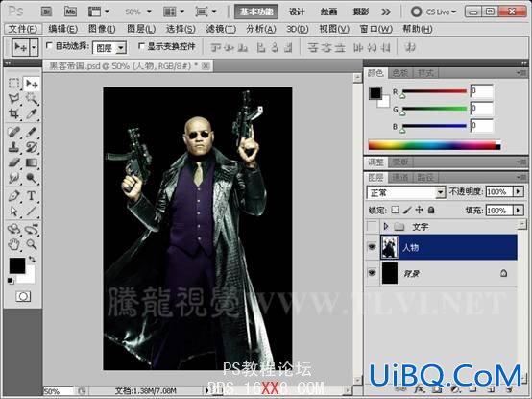Select the Hand tool

click(13, 244)
